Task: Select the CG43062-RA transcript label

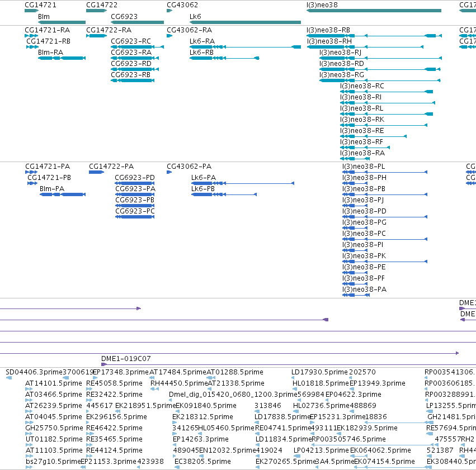Action: click(x=190, y=30)
